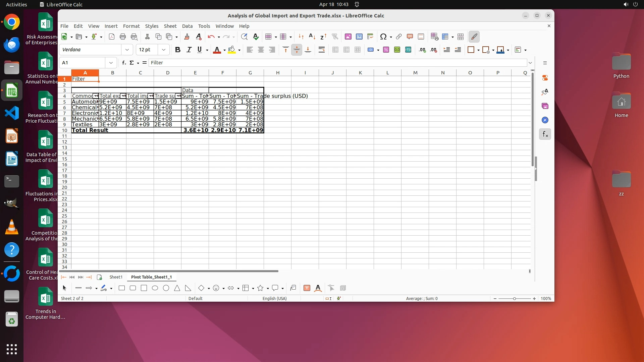
Task: Switch to the Sheet1 tab
Action: click(116, 277)
